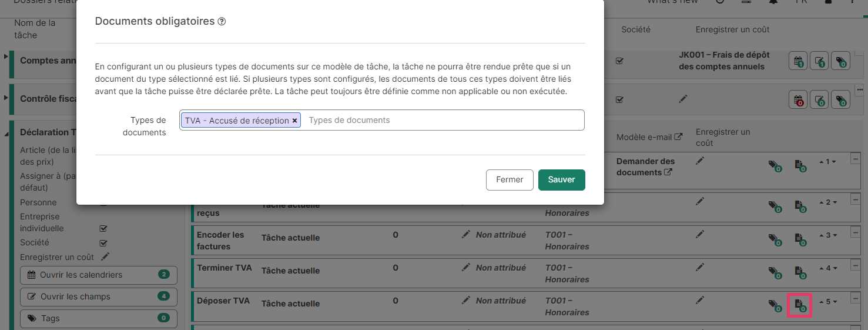Click documents icon in Encoder les factures row

pos(799,239)
